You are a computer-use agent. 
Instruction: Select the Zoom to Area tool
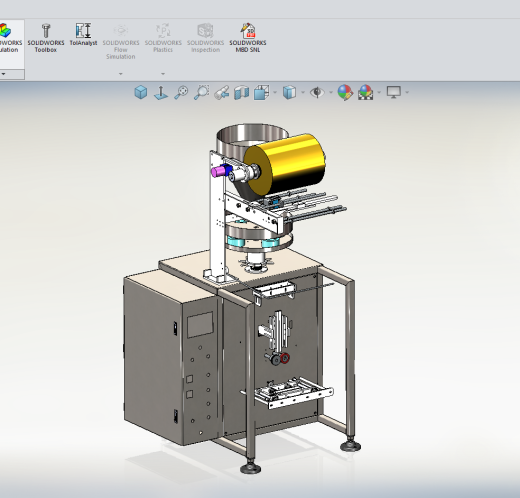point(201,92)
